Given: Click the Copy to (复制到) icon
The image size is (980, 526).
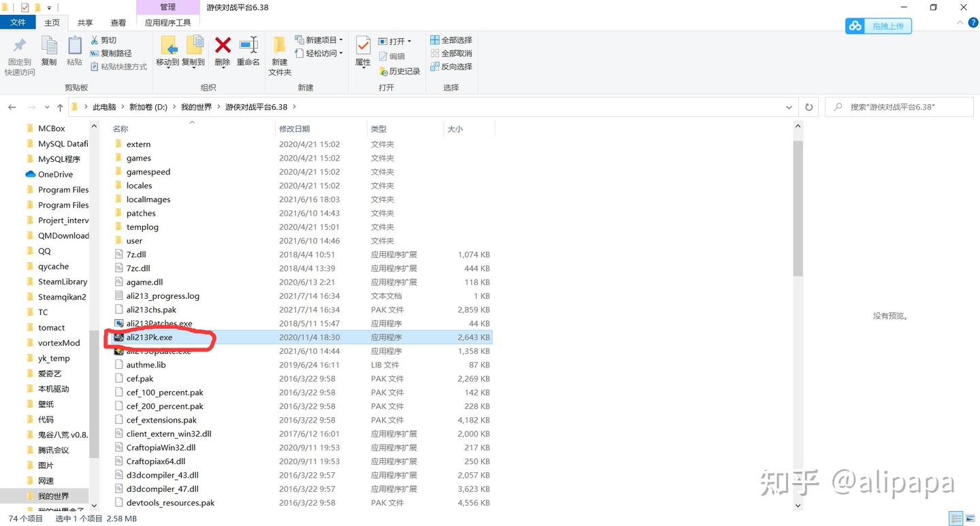Looking at the screenshot, I should [x=194, y=46].
